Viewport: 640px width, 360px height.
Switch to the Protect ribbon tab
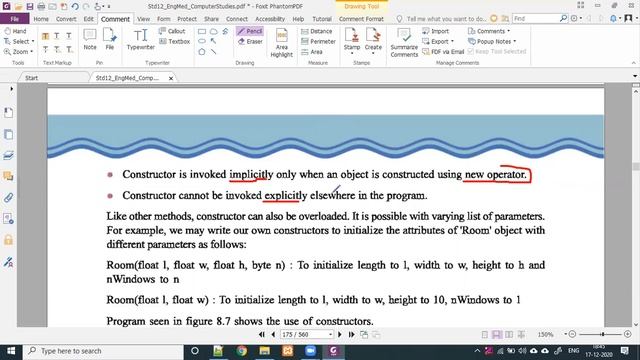(x=187, y=19)
